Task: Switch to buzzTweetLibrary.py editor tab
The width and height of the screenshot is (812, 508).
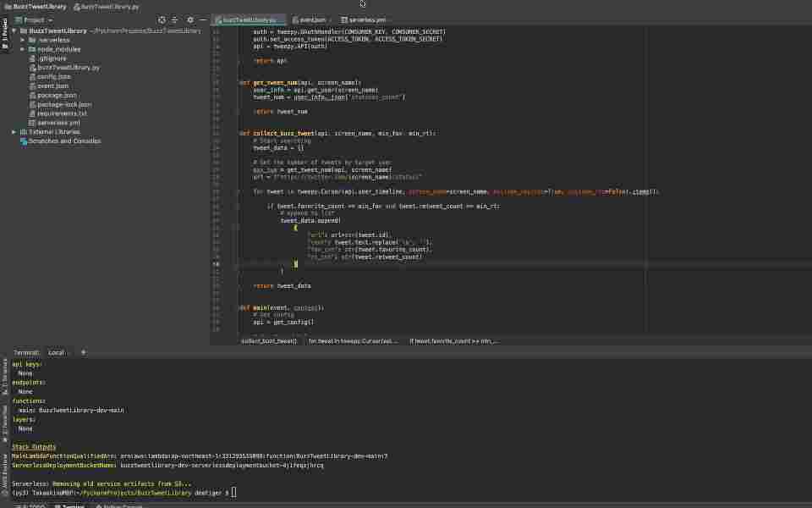Action: (249, 19)
